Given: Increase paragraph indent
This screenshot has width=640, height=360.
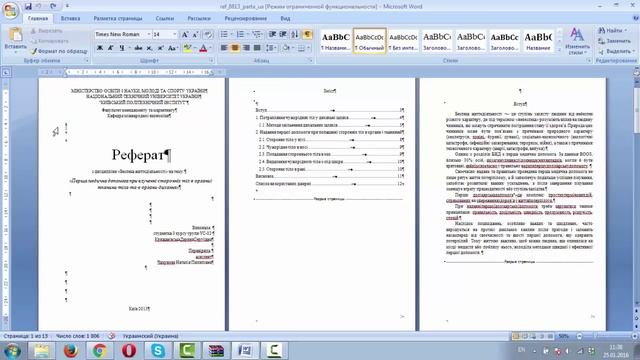Looking at the screenshot, I should tap(283, 34).
